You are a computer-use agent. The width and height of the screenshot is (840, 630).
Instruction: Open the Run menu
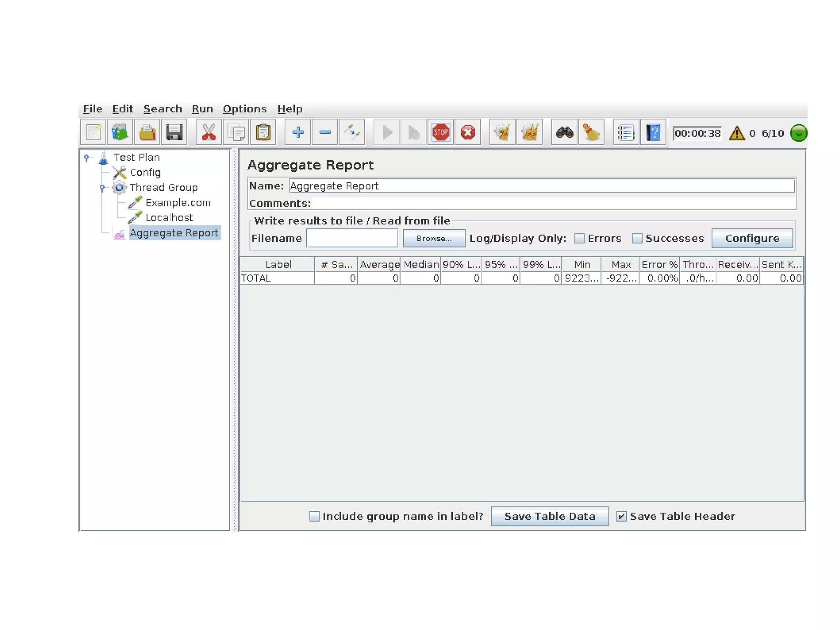pos(202,109)
